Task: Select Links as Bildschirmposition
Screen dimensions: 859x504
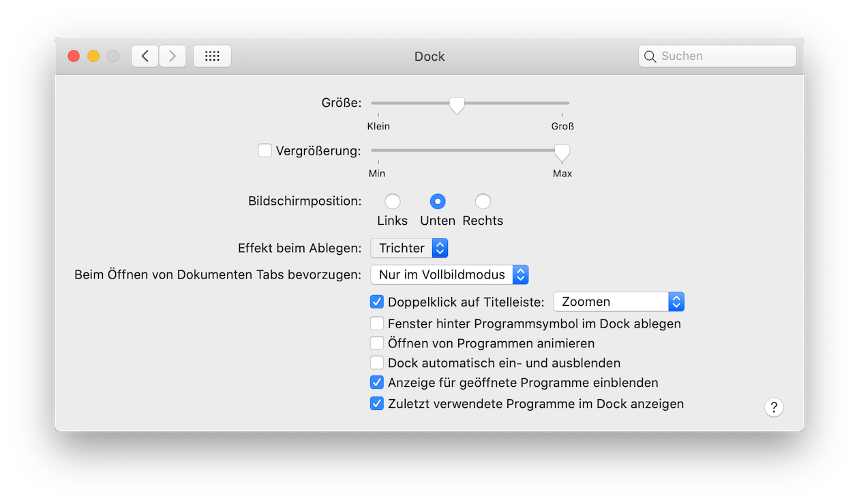Action: (392, 202)
